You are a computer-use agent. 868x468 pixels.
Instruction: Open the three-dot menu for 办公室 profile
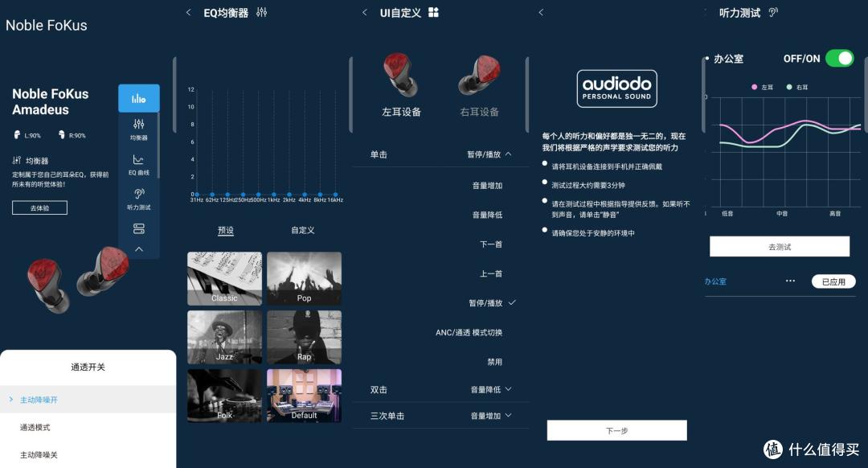[790, 281]
